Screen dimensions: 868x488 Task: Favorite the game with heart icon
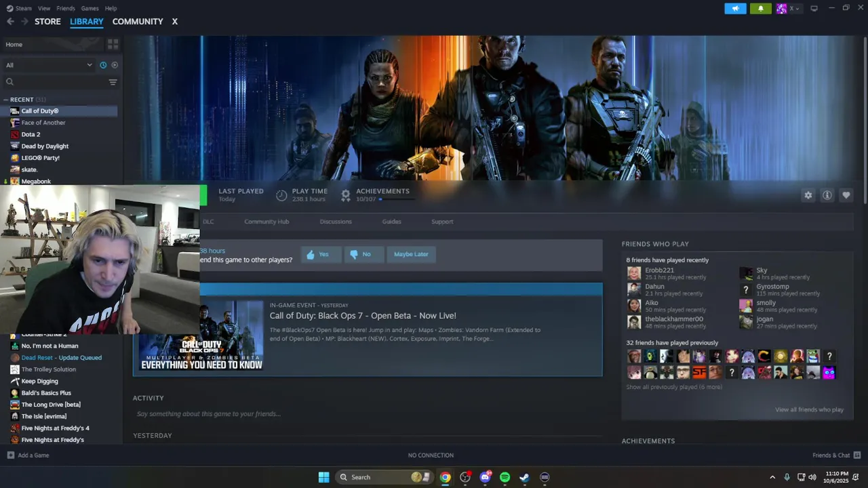[846, 195]
